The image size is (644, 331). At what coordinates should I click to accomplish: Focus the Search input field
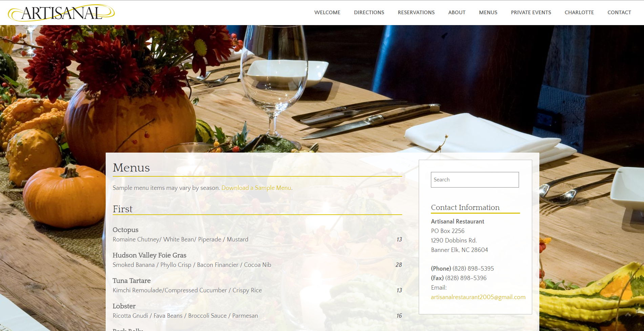click(x=475, y=180)
